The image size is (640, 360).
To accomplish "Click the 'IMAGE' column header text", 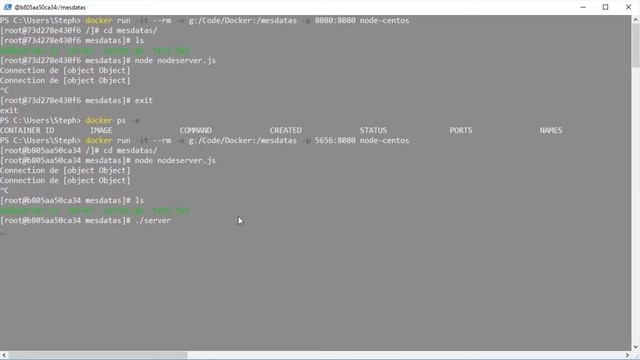I will 101,130.
